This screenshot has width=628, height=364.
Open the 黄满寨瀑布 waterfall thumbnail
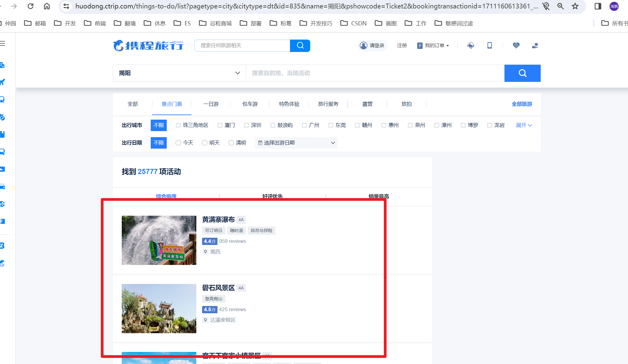point(159,240)
